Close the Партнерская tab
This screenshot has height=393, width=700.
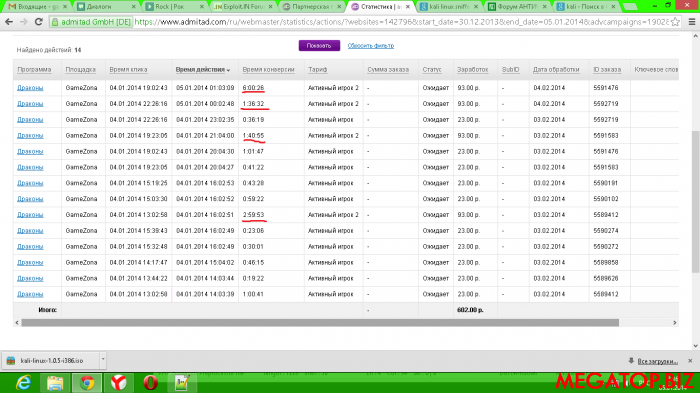point(339,7)
